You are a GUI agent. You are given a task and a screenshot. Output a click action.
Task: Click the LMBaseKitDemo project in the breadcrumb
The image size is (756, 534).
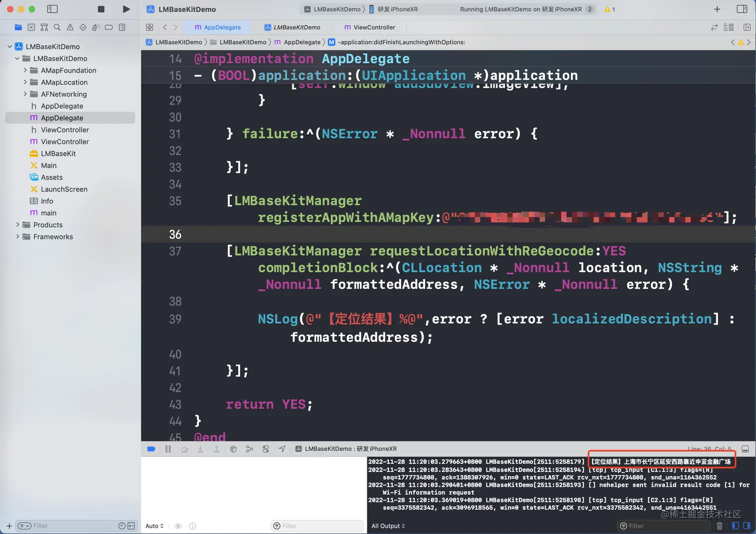[174, 42]
